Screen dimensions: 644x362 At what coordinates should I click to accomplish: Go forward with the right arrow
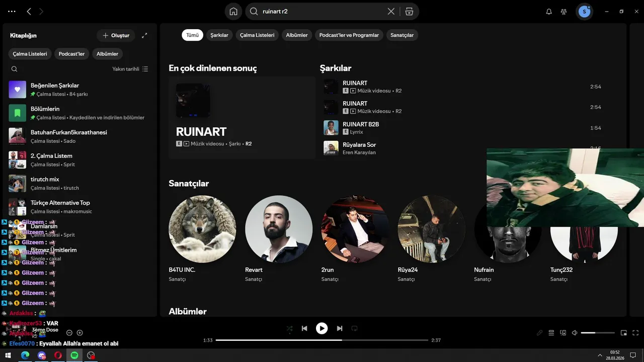(41, 11)
